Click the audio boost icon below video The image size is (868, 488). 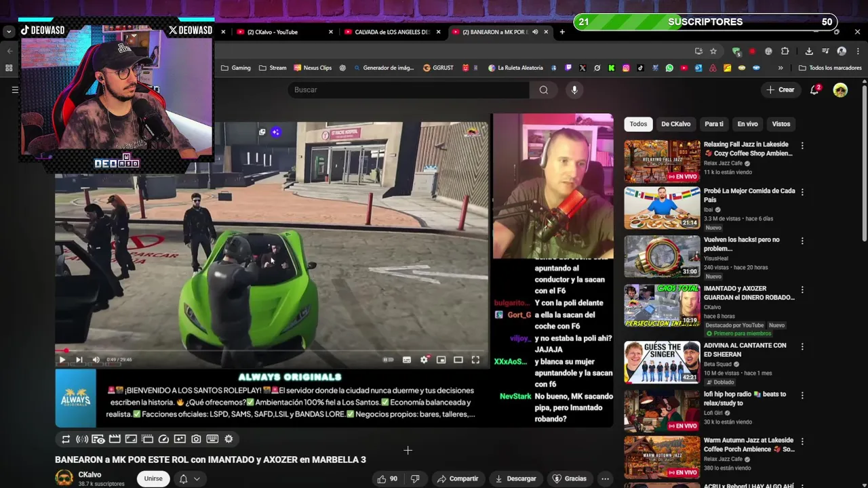click(x=82, y=439)
